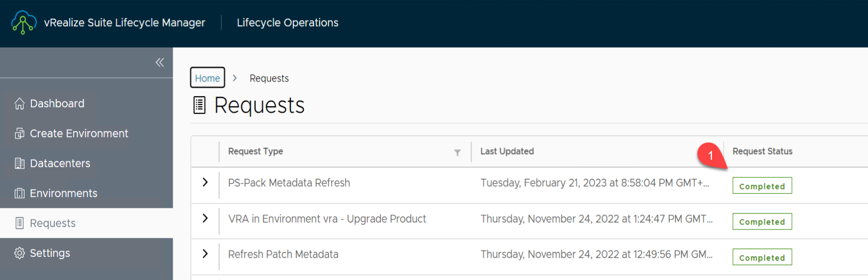This screenshot has height=280, width=868.
Task: Sort by the Last Updated column header
Action: (x=507, y=151)
